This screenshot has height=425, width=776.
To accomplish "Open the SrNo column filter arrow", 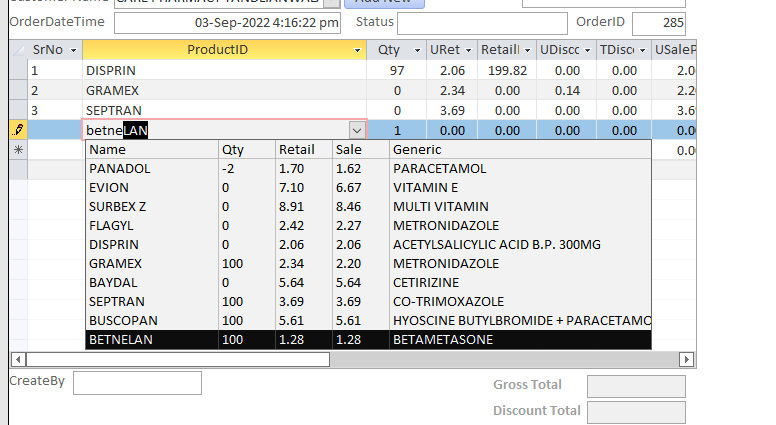I will point(74,50).
